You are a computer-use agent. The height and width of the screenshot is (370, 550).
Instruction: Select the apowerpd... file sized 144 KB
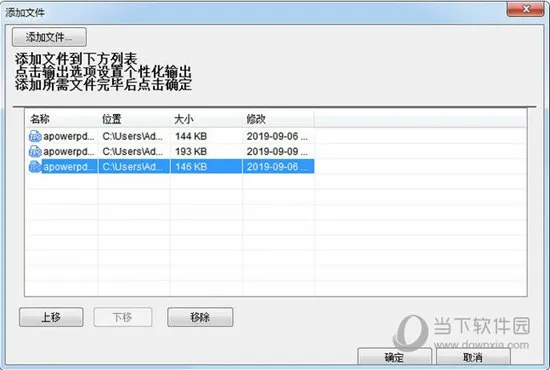(69, 136)
